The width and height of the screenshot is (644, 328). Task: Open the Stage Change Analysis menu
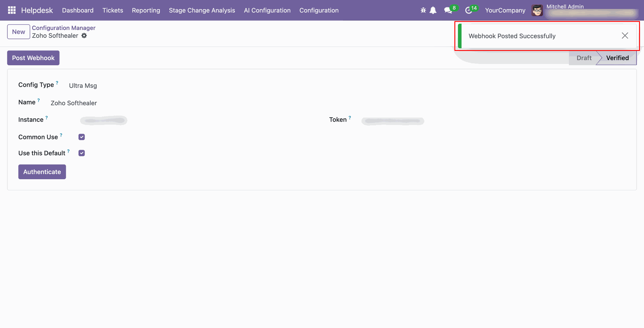202,10
